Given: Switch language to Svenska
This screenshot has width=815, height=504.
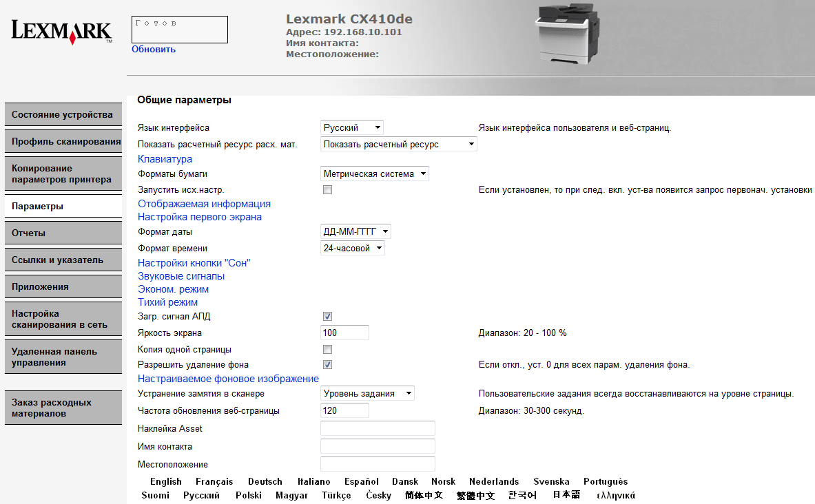Looking at the screenshot, I should (x=551, y=482).
